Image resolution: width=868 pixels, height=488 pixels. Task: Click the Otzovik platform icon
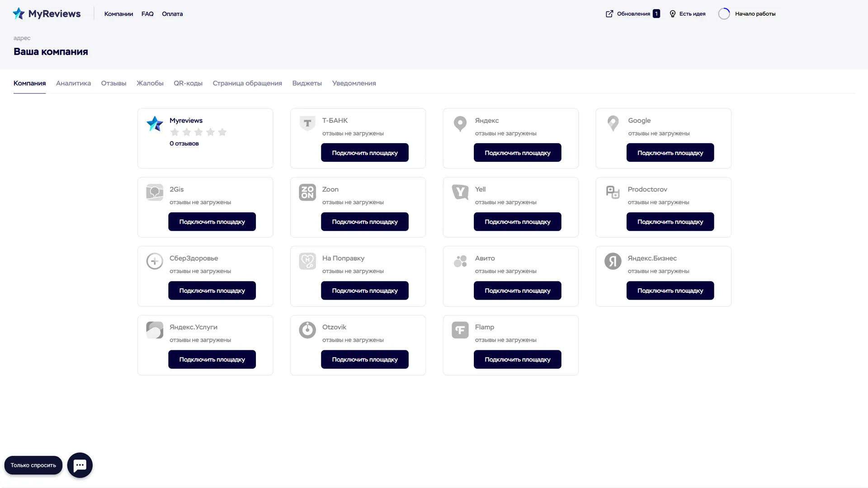[307, 330]
